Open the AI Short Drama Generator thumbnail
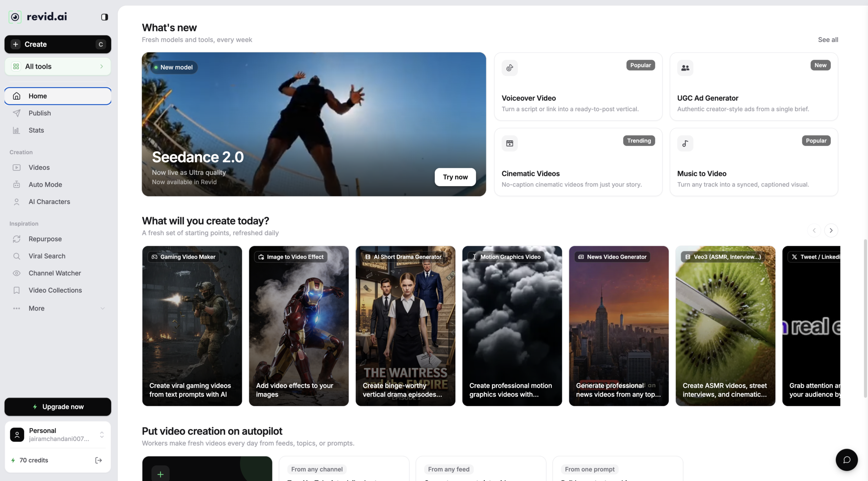 point(406,326)
